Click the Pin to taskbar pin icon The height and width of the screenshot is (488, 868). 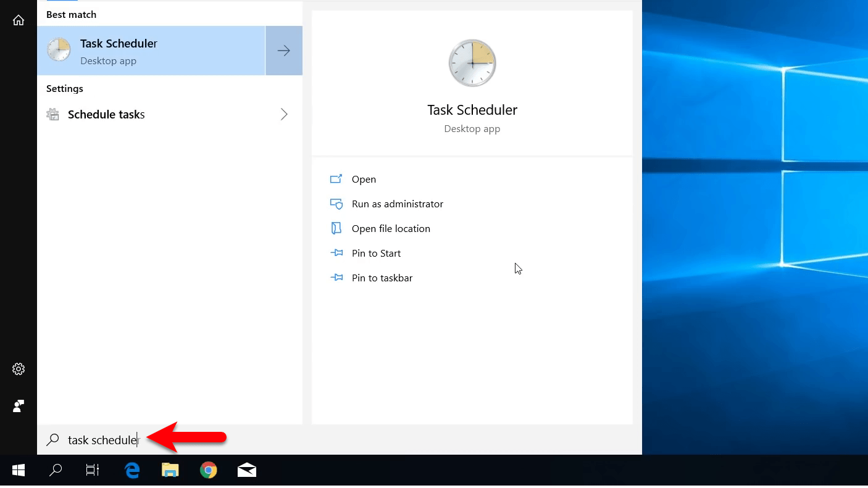[x=336, y=278]
